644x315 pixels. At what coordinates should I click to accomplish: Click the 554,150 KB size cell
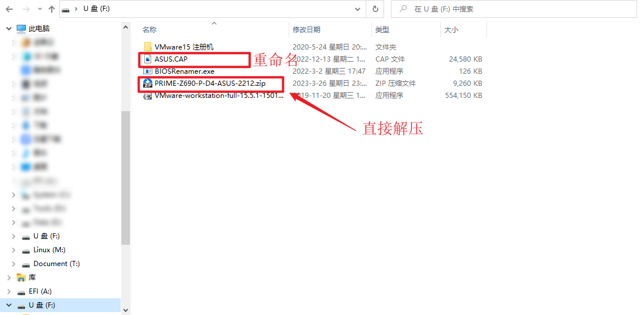(x=463, y=96)
